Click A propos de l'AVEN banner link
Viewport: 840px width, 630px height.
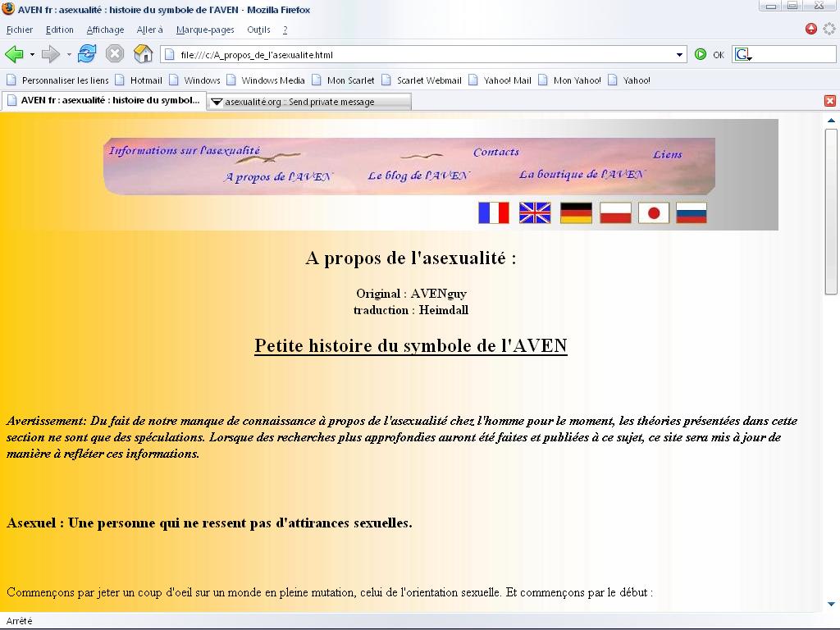coord(279,176)
